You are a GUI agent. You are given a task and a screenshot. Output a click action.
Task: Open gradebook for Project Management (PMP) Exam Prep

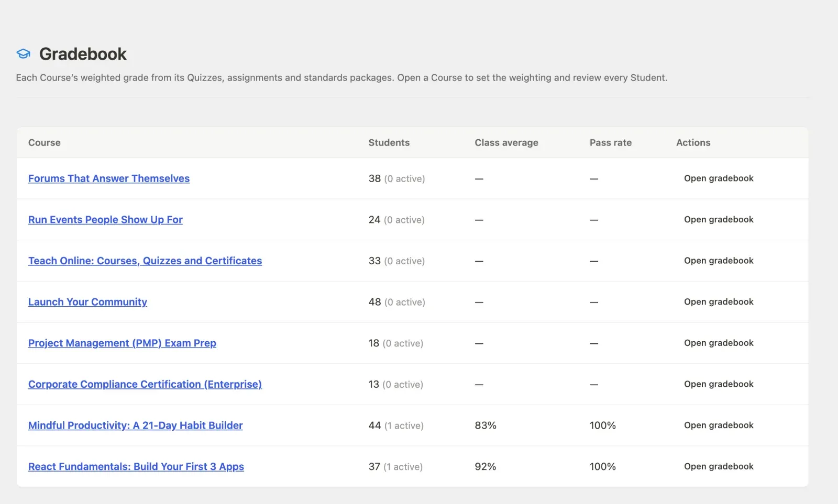point(719,343)
